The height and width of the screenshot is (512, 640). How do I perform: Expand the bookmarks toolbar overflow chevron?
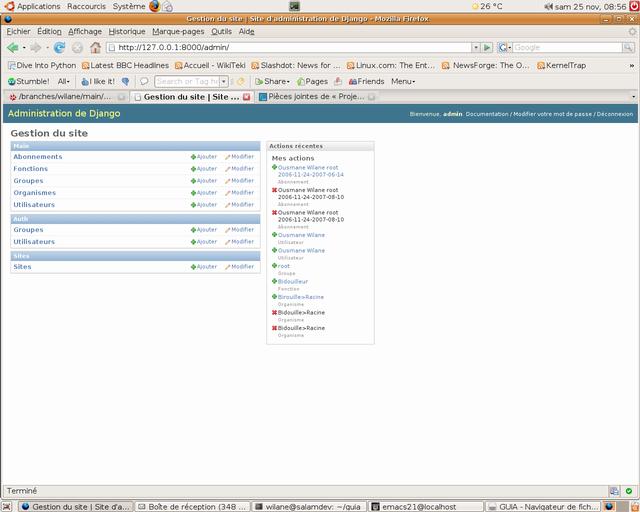pos(632,65)
